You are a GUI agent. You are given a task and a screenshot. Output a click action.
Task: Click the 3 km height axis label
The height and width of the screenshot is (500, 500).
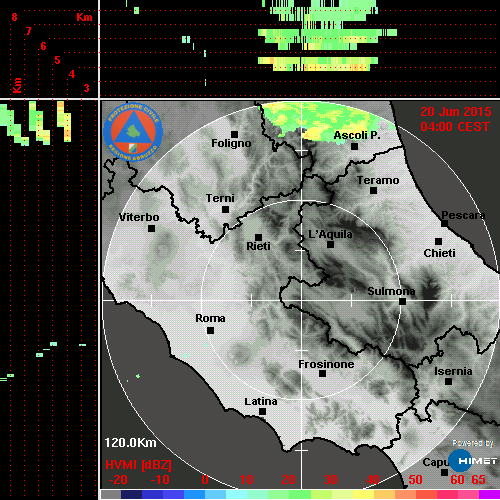click(86, 88)
